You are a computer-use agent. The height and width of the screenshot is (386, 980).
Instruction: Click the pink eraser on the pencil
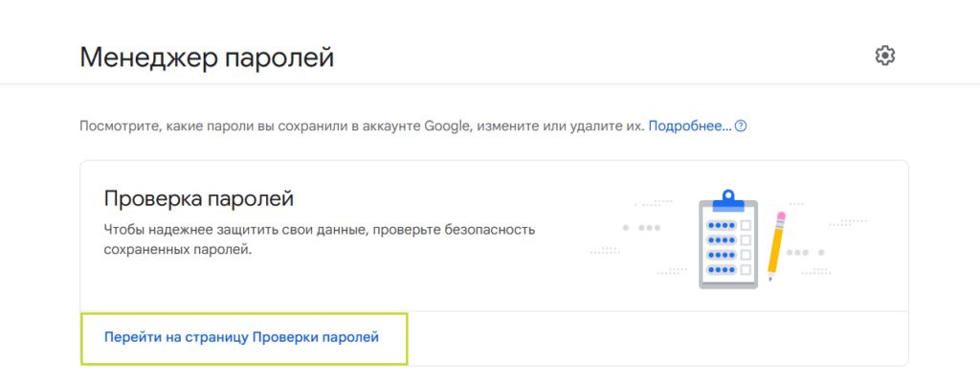pos(782,216)
